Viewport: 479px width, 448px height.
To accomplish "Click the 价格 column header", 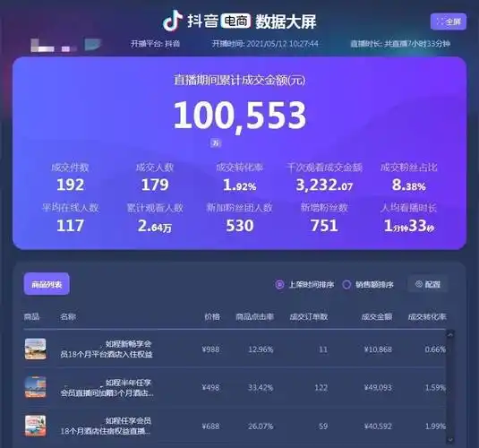I will pos(212,316).
